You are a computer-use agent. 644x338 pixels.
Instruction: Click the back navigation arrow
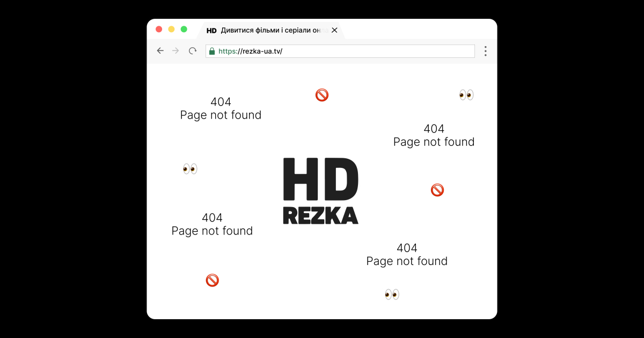coord(160,50)
